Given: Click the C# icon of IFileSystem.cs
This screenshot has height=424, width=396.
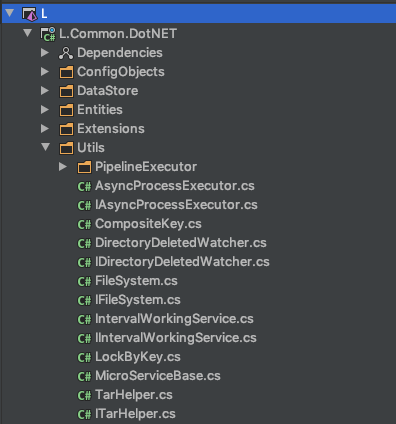Looking at the screenshot, I should pyautogui.click(x=84, y=301).
